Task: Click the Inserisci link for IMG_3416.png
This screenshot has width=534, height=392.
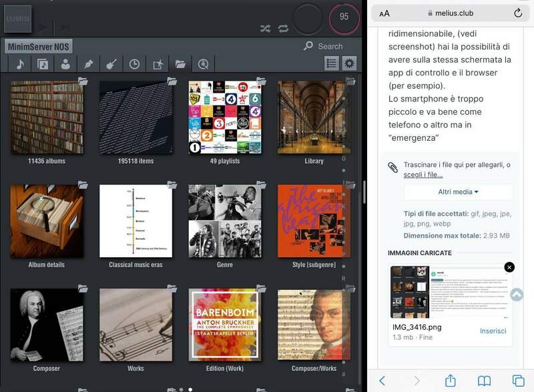Action: (493, 331)
